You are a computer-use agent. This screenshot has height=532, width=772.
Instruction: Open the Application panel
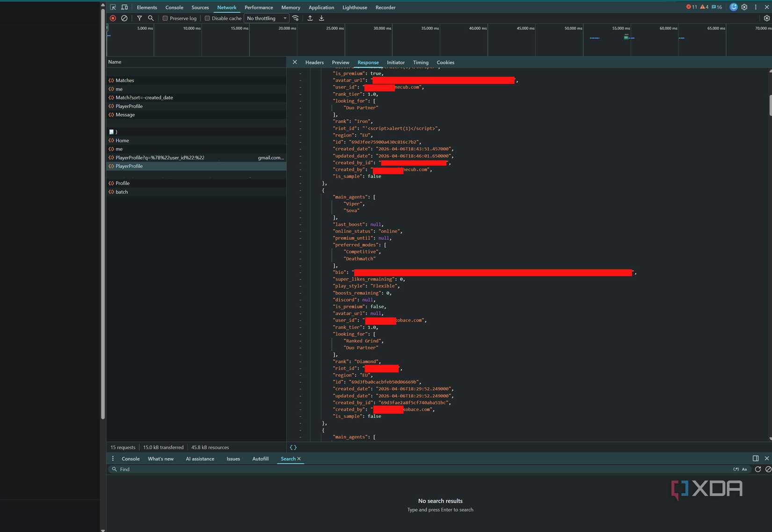tap(321, 7)
